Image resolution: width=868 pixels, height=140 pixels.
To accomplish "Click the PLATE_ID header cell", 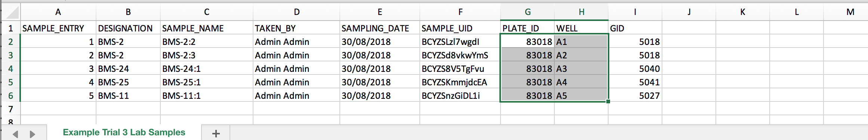I will (527, 28).
